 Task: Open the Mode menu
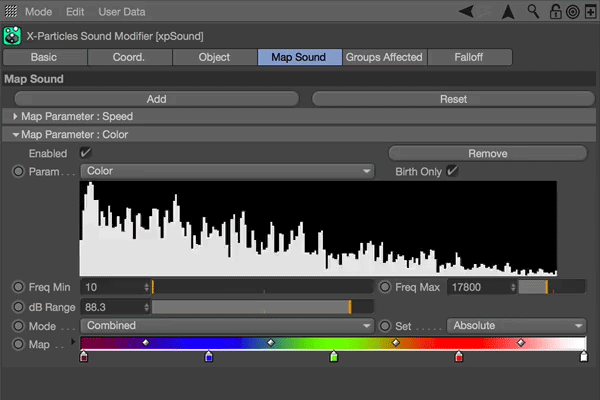38,12
